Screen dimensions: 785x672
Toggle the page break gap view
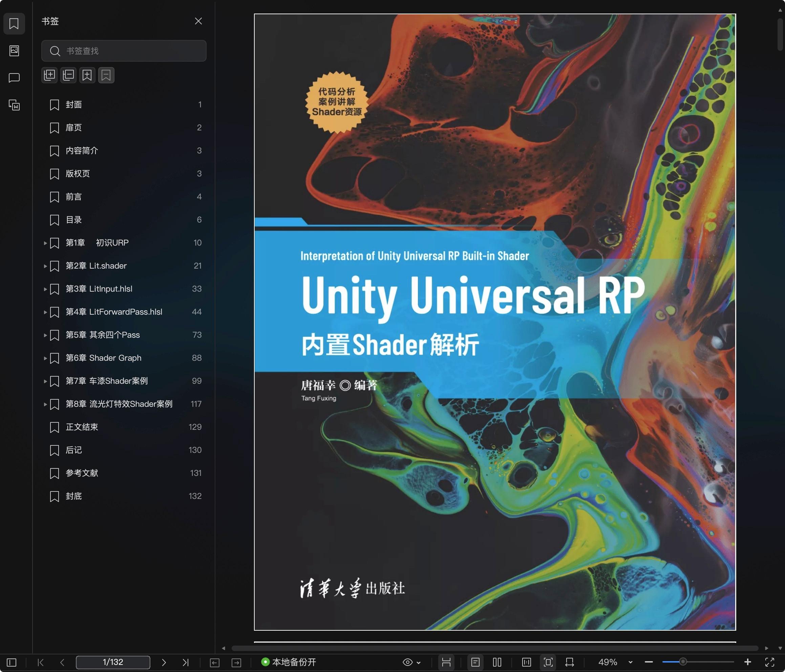[446, 662]
